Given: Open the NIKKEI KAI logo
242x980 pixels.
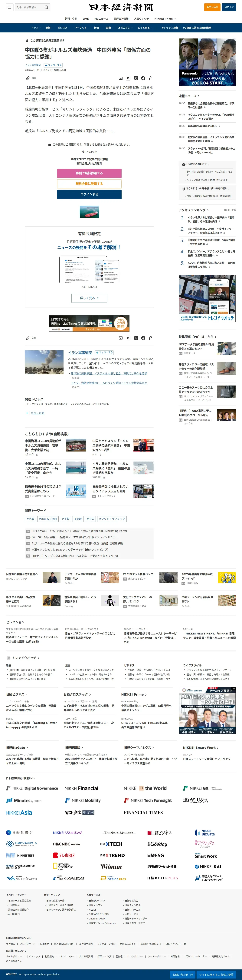Looking at the screenshot, I should pos(208,867).
